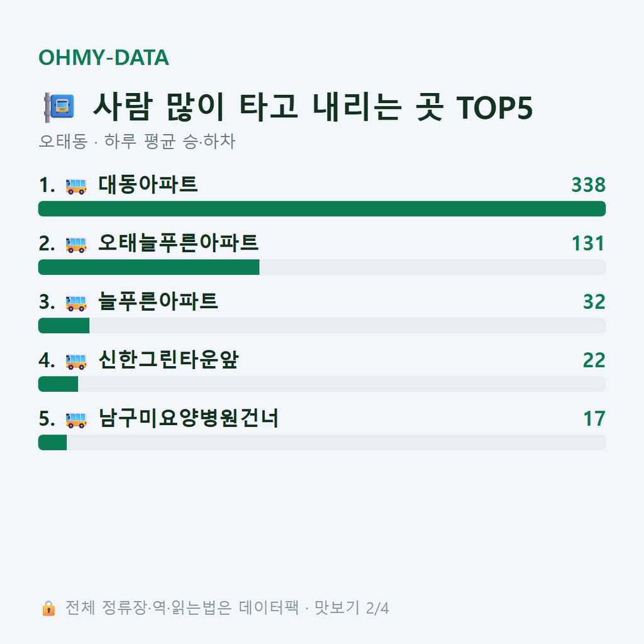Click the footer text 데이터팩 · 맛보기 2/4
This screenshot has width=644, height=644.
(x=314, y=608)
